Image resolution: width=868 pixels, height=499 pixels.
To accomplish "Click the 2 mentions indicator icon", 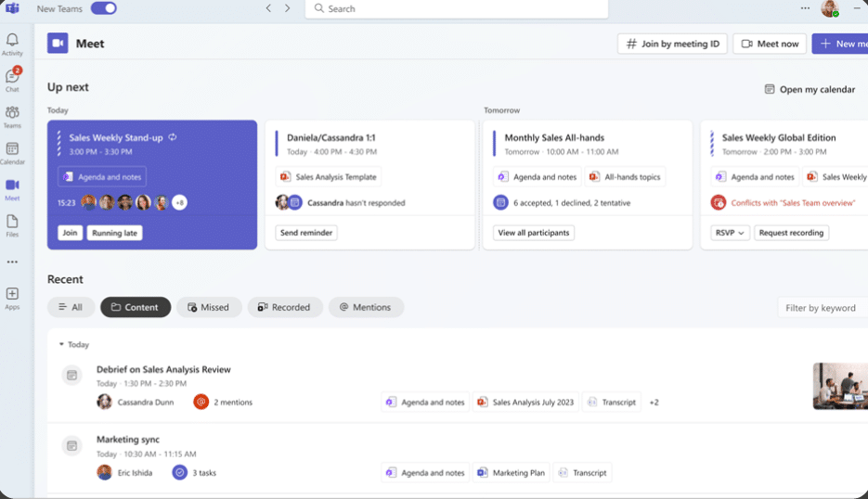I will pyautogui.click(x=201, y=402).
